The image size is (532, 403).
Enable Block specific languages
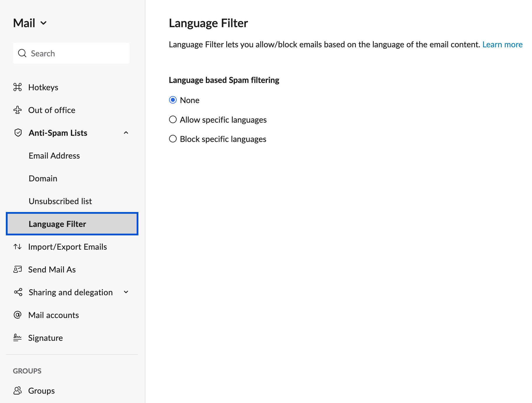pos(173,139)
